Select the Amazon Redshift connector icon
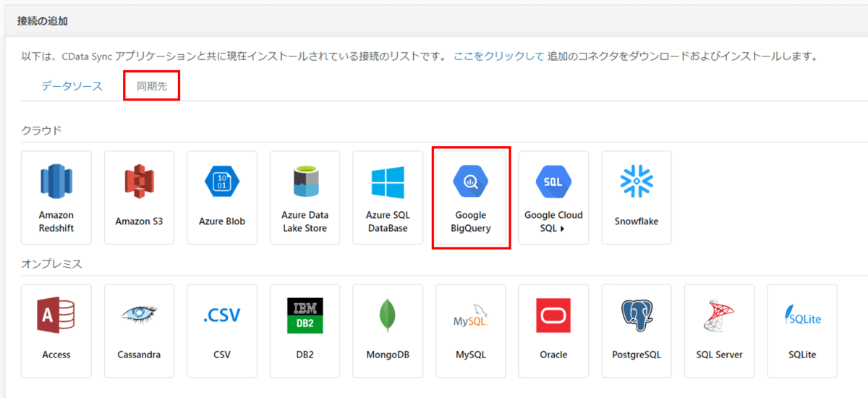The height and width of the screenshot is (398, 868). [x=56, y=182]
